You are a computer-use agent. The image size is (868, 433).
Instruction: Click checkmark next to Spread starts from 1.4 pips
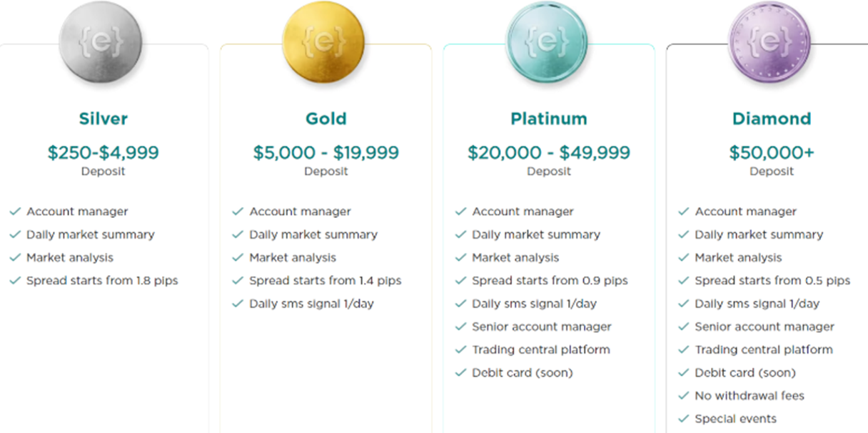point(238,281)
